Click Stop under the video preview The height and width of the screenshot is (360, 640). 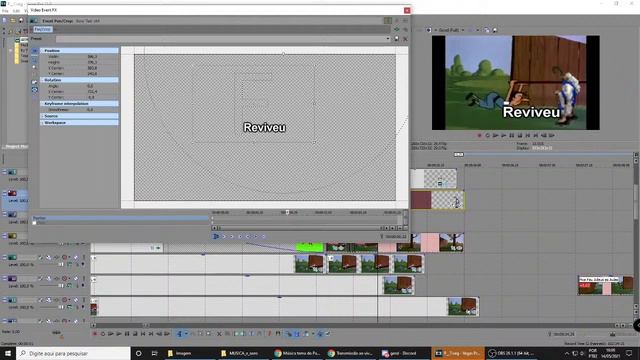520,136
